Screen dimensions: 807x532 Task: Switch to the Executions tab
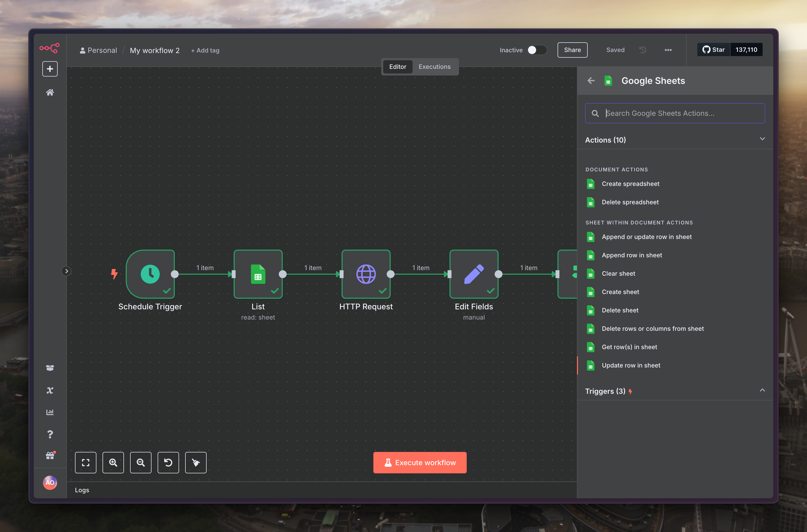tap(434, 67)
